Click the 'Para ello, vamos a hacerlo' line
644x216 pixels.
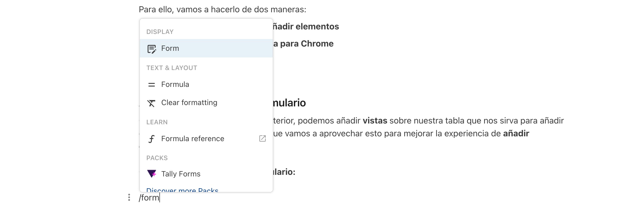click(x=222, y=10)
